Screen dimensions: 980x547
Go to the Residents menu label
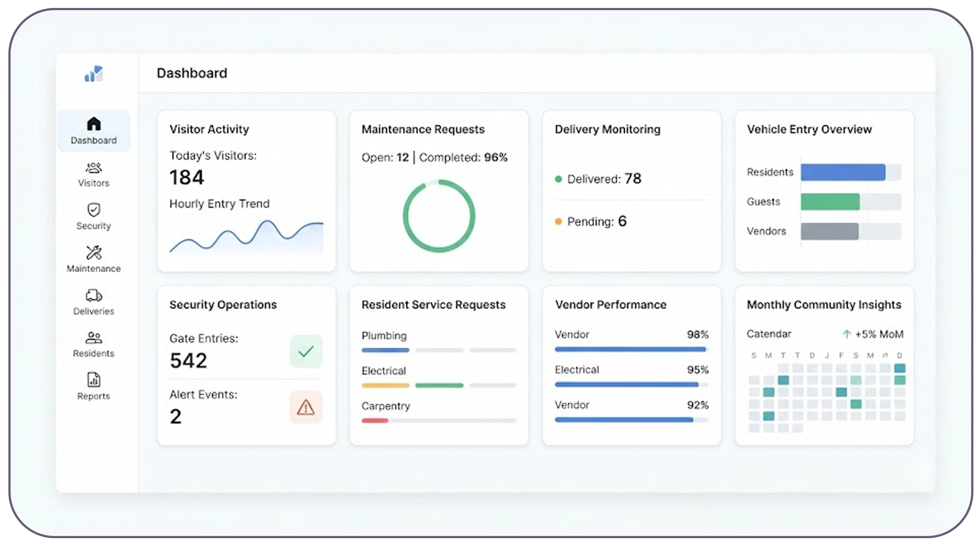(93, 354)
